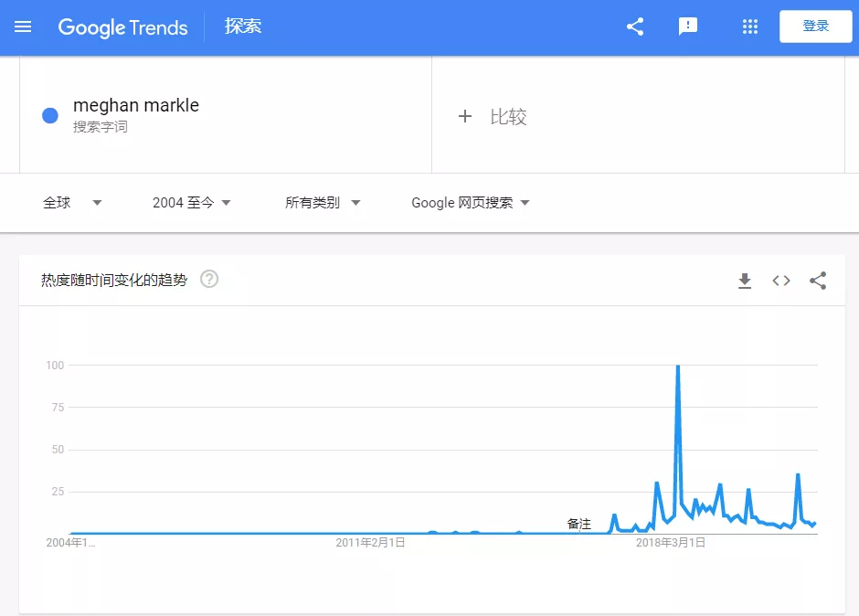Open the hamburger main menu
This screenshot has height=616, width=859.
[x=23, y=27]
